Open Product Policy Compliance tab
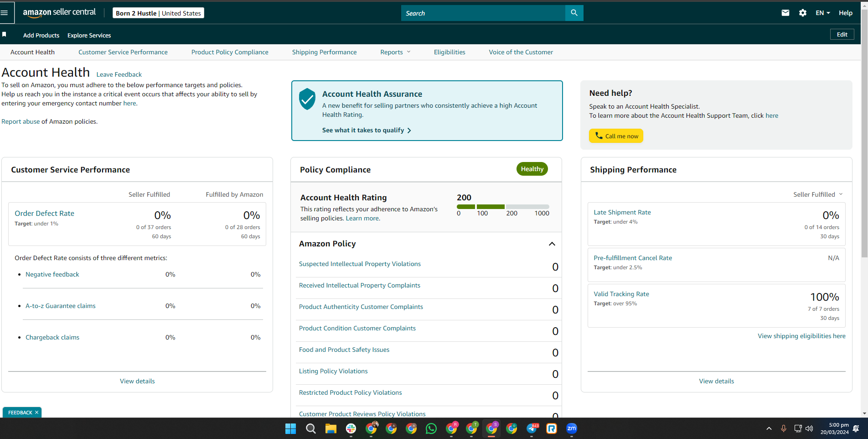This screenshot has height=439, width=868. (230, 52)
